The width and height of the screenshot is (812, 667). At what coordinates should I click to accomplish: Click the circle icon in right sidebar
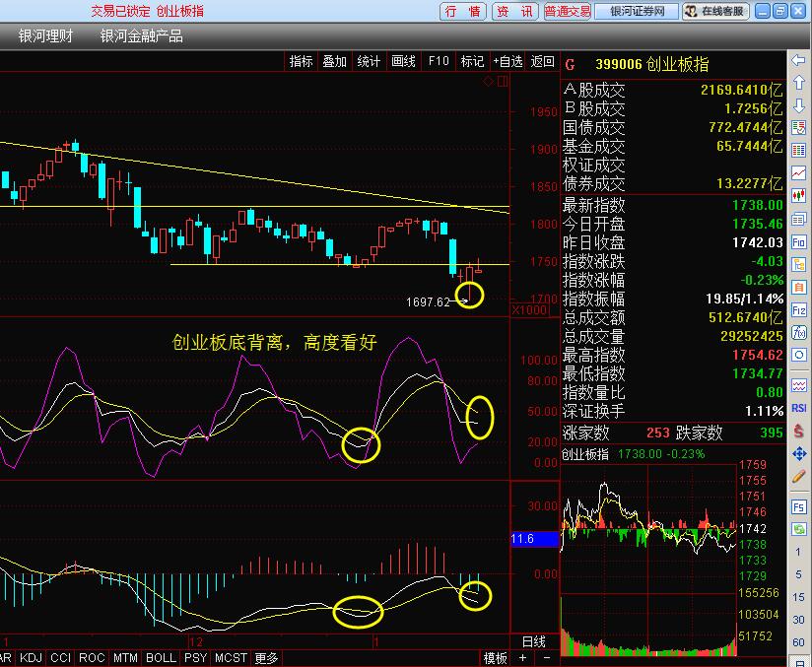(798, 355)
